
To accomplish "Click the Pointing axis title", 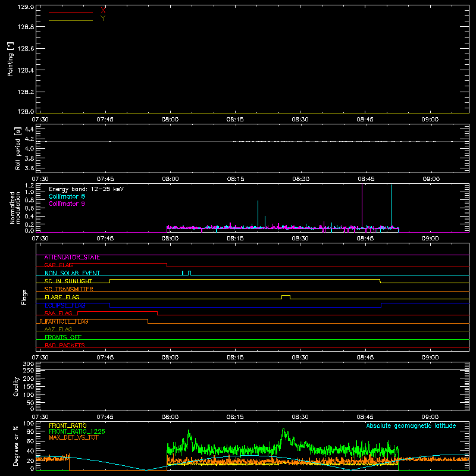I will tap(11, 59).
